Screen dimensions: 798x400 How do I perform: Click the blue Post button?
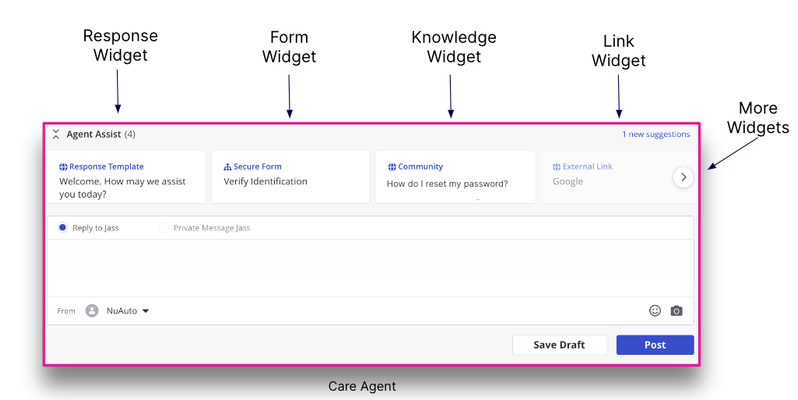(x=655, y=345)
